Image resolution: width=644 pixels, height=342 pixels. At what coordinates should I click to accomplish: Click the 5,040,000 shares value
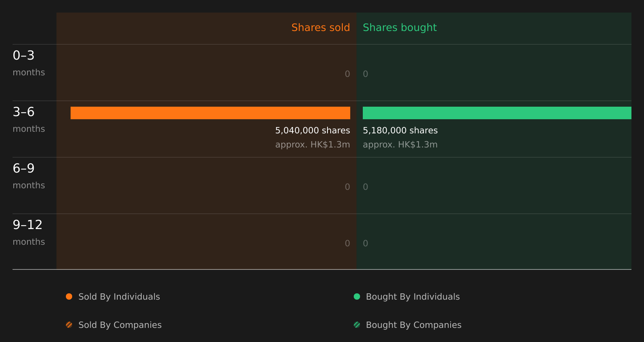[313, 131]
